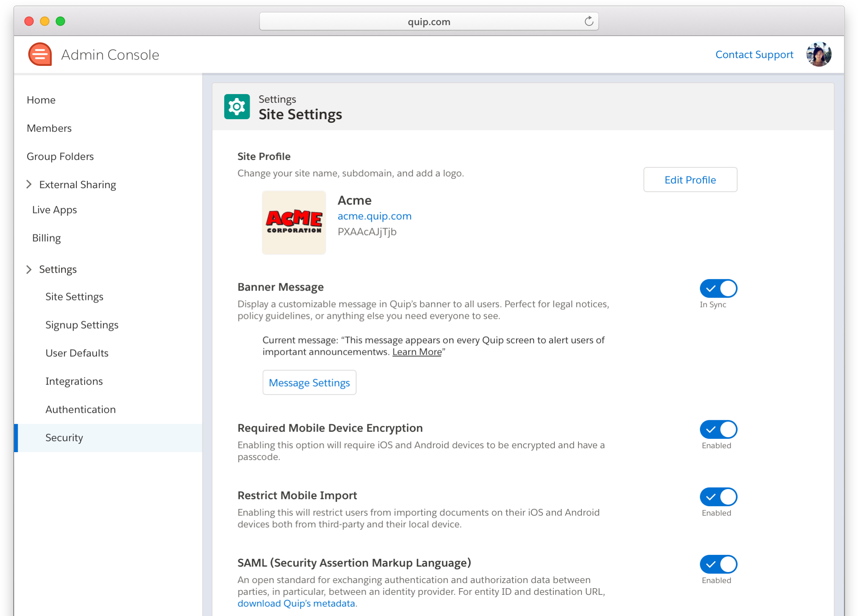Click the Site Settings gear icon
Viewport: 858px width, 616px height.
coord(237,107)
